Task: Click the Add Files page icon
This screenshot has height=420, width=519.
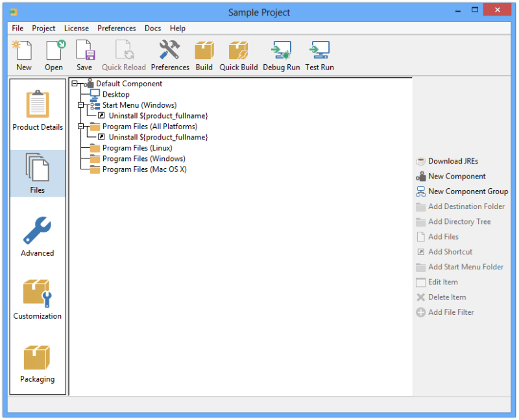Action: pyautogui.click(x=420, y=237)
